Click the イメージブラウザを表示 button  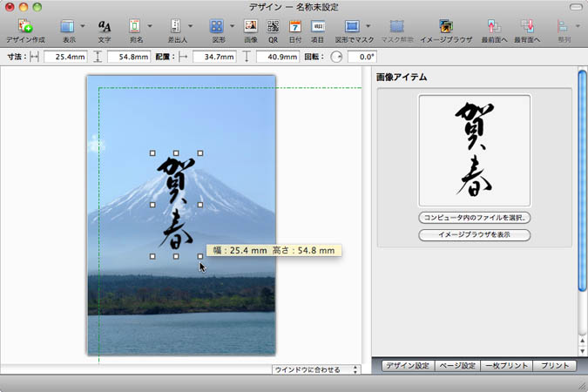pyautogui.click(x=475, y=235)
